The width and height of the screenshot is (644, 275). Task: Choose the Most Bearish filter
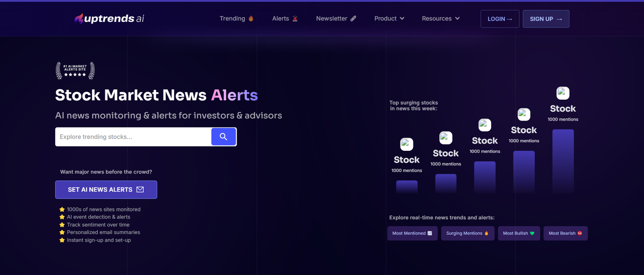click(x=565, y=233)
